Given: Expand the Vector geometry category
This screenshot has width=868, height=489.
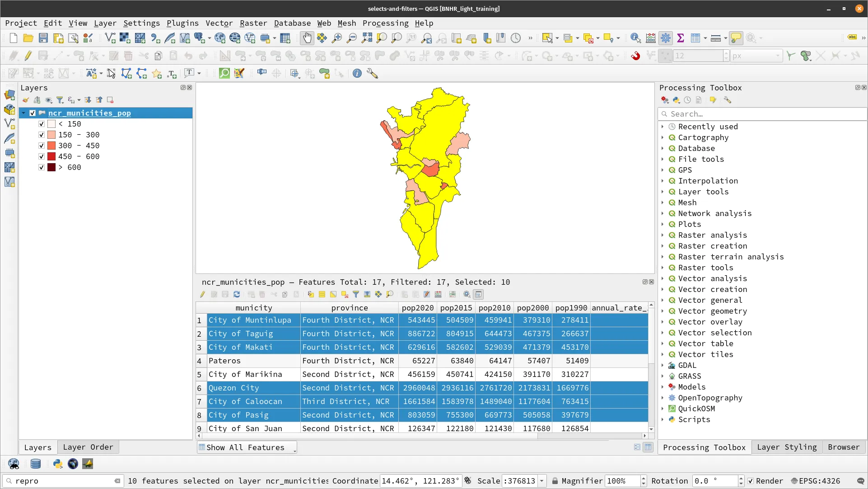Looking at the screenshot, I should (663, 311).
